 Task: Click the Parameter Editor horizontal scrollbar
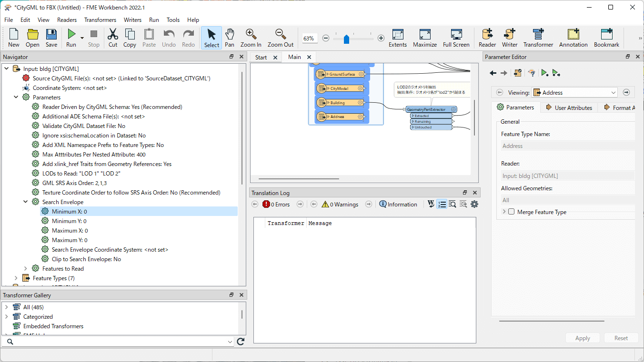coord(552,321)
